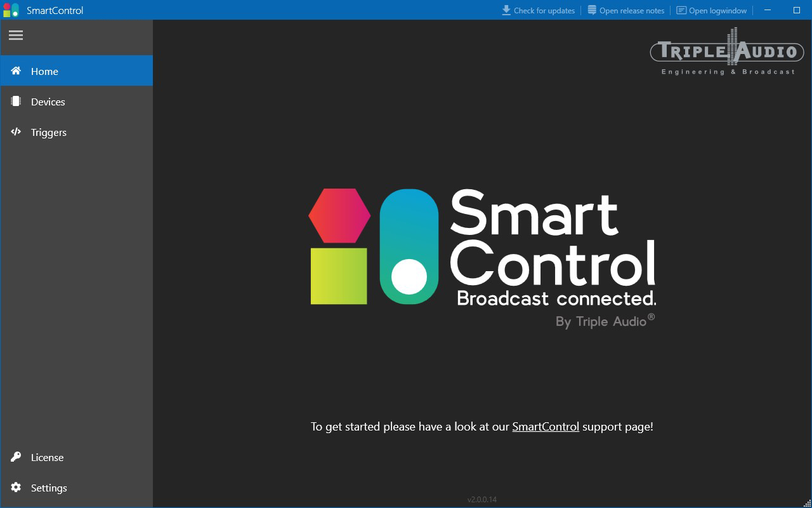Check for updates
The width and height of the screenshot is (812, 508).
coord(538,10)
